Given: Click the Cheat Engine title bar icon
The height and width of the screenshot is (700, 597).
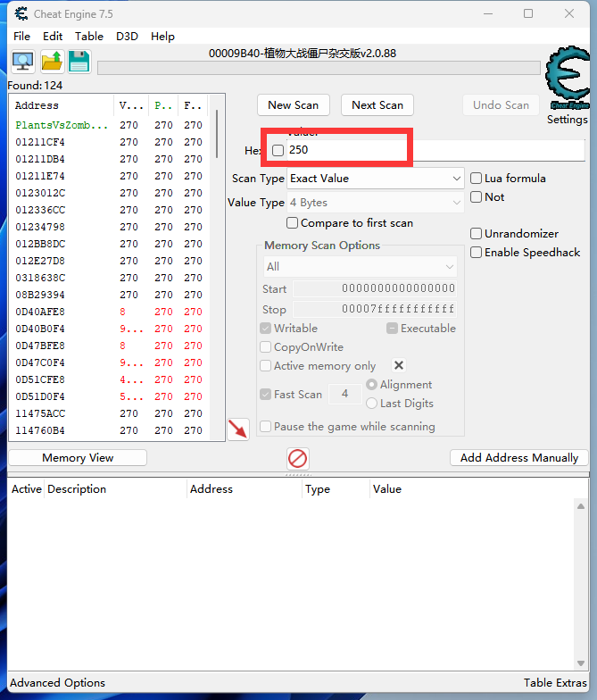Looking at the screenshot, I should point(19,14).
